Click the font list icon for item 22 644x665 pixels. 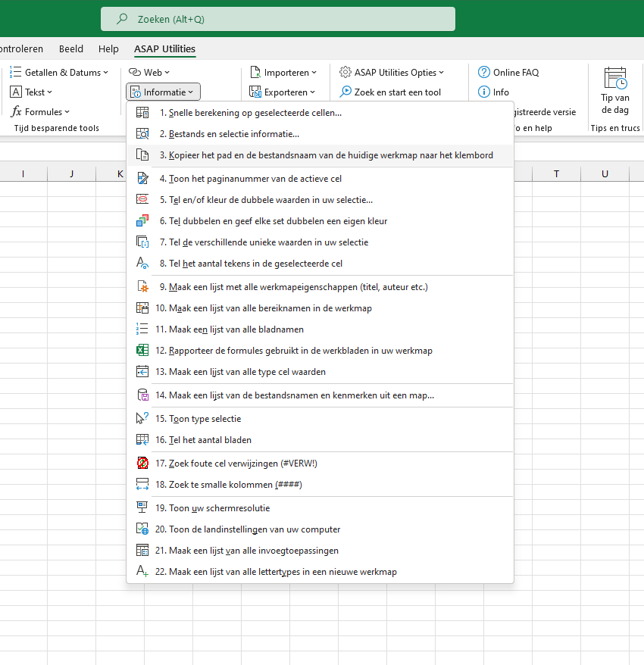click(142, 571)
